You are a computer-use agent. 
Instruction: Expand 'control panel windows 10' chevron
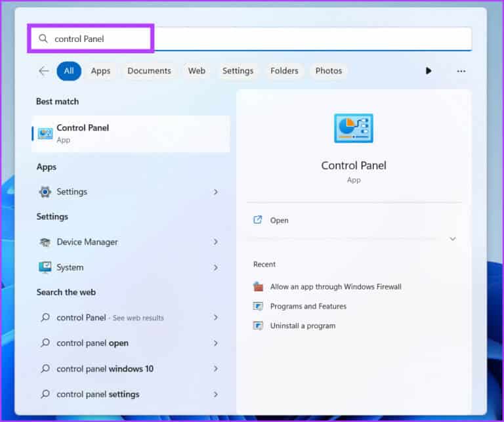(216, 368)
